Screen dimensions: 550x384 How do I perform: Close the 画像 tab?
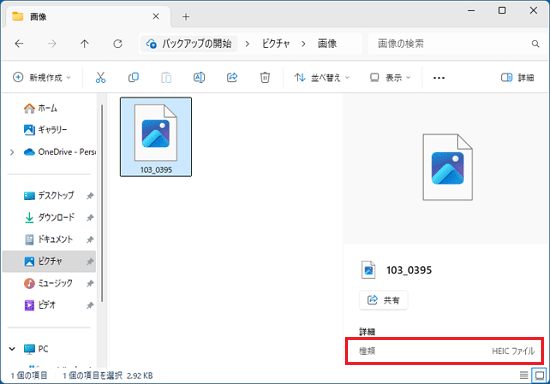tap(156, 16)
